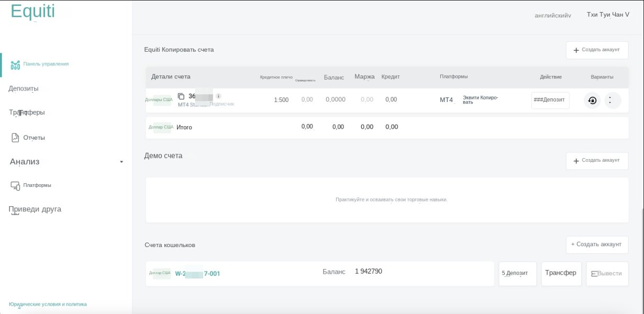Copy the MT4 account number icon
Screen dimensions: 644x314
coord(181,96)
